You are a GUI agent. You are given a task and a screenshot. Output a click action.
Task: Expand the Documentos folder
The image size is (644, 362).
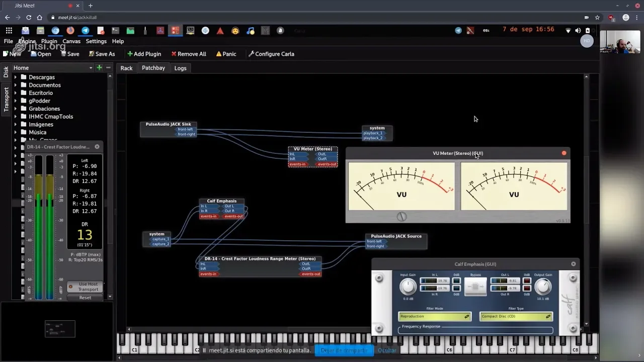(x=16, y=85)
